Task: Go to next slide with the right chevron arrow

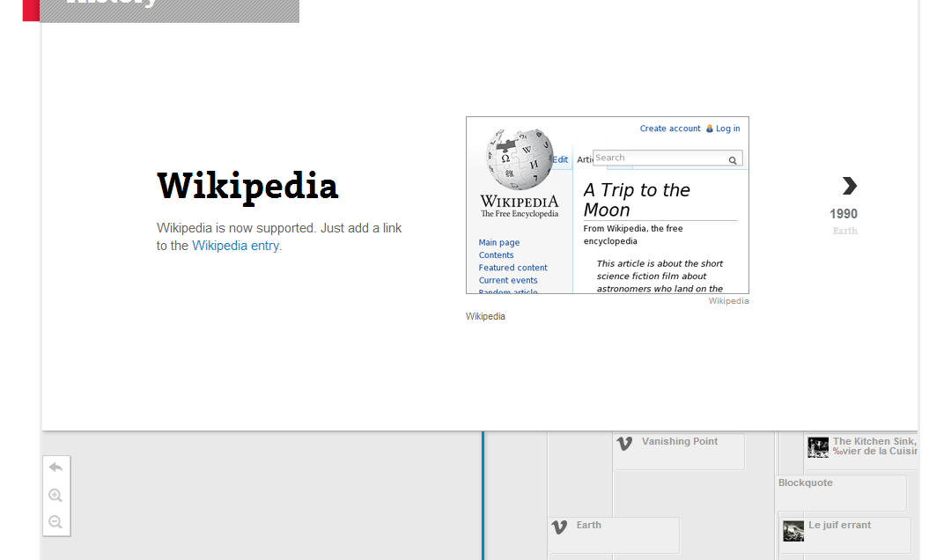Action: 849,186
